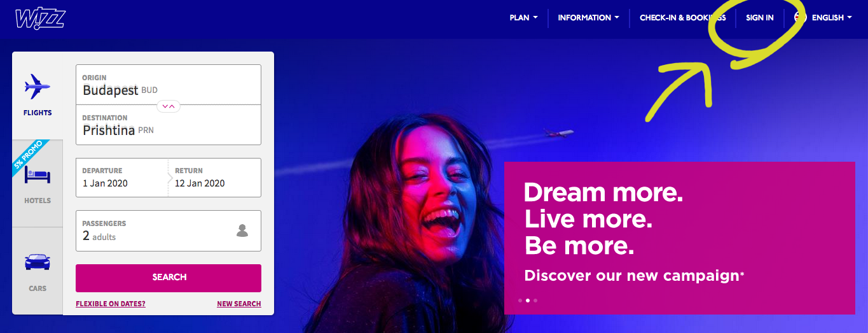
Task: Click the Origin field showing Budapest
Action: coord(169,85)
